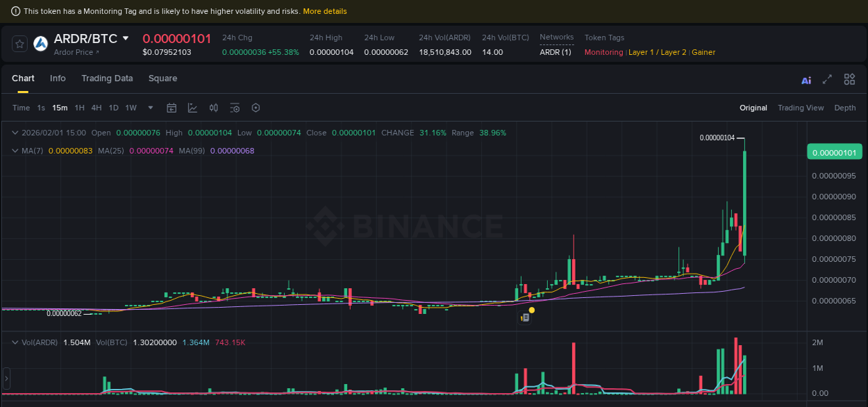
Task: Select the Trading View chart mode
Action: pos(801,108)
